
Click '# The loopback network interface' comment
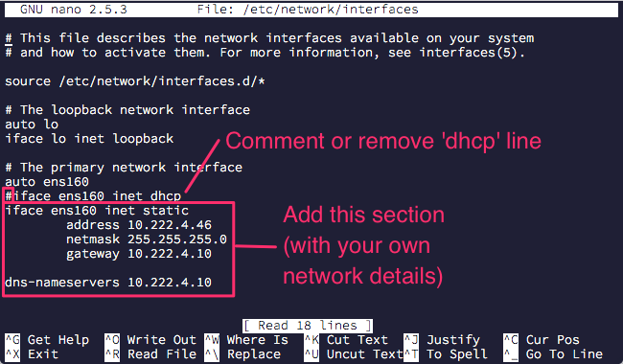[x=127, y=110]
